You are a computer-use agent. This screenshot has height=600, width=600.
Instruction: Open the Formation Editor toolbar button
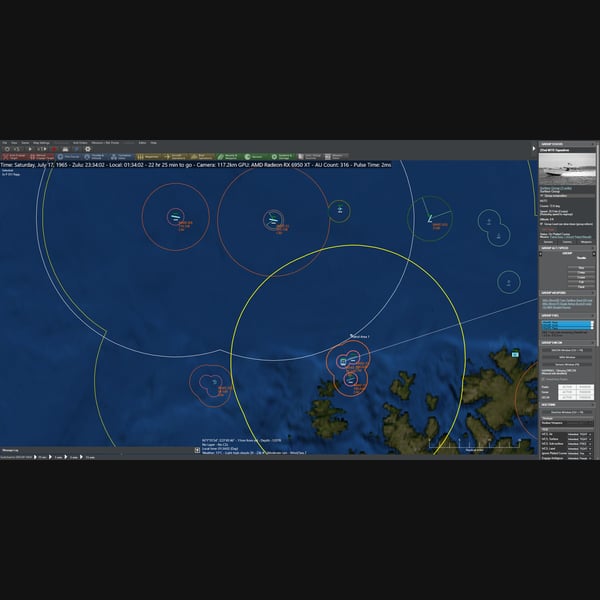(121, 157)
